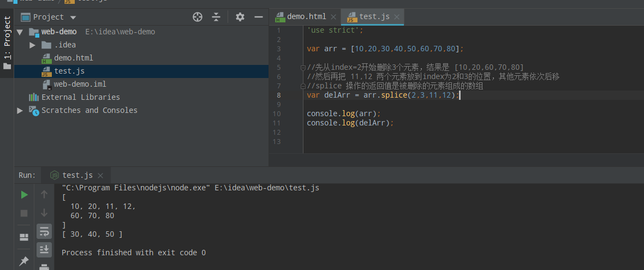Viewport: 644px width, 270px height.
Task: Click console.log(arr) line
Action: [x=344, y=113]
